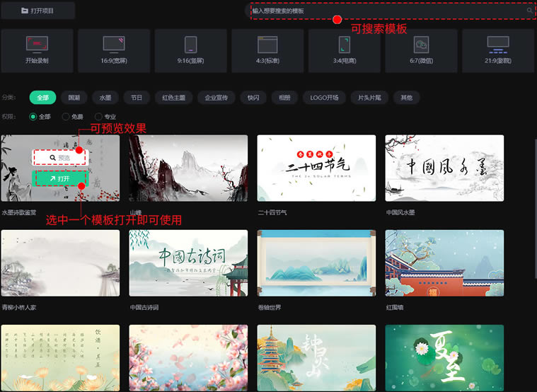The width and height of the screenshot is (537, 392).
Task: Select the 节日 category tab
Action: (x=137, y=98)
